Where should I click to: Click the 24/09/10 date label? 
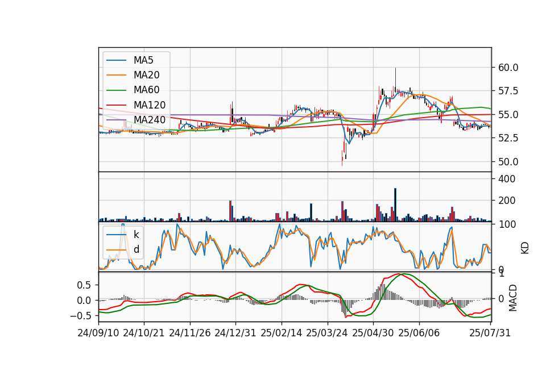pos(98,333)
